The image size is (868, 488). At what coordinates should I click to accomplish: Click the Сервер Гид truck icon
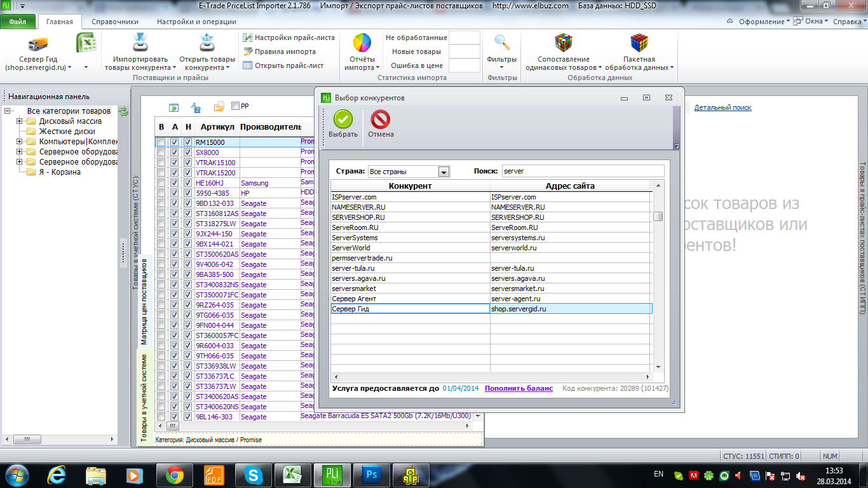(38, 44)
